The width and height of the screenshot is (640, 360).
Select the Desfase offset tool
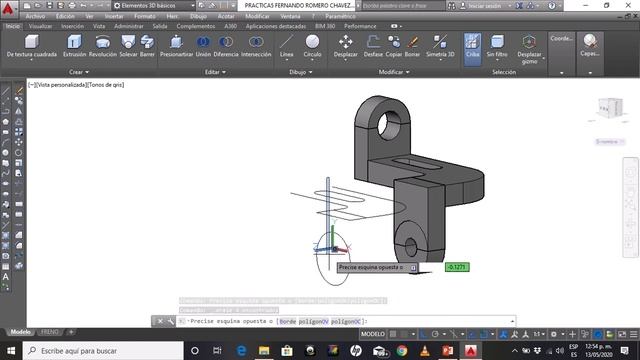tap(373, 46)
